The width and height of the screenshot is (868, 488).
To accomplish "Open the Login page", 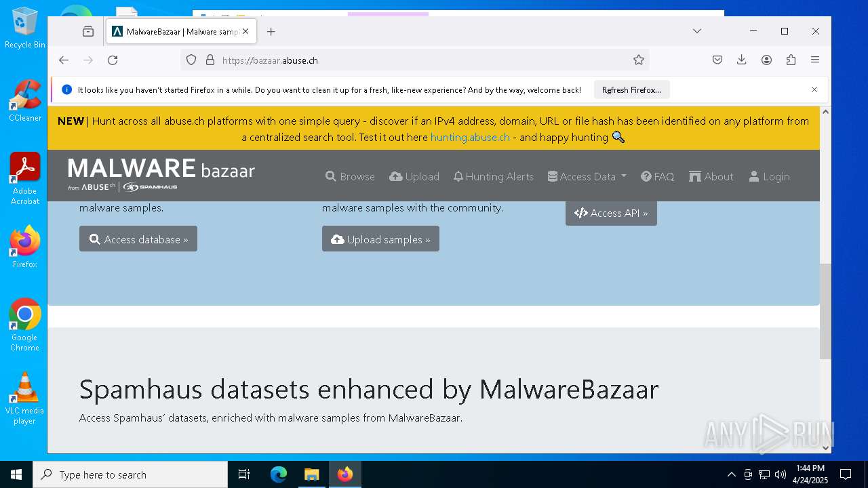I will pos(770,176).
